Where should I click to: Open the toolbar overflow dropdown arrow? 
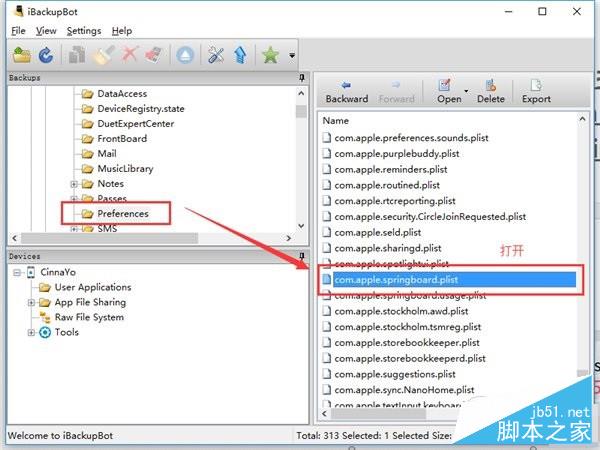(292, 56)
